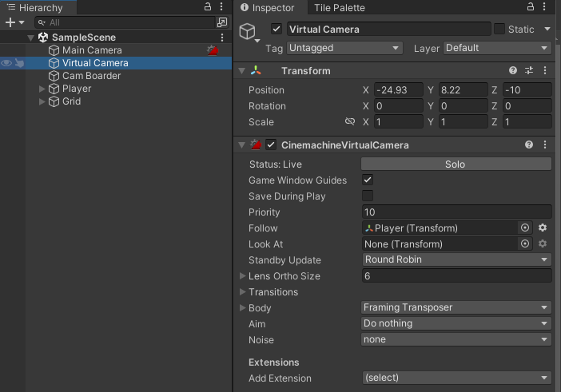The height and width of the screenshot is (392, 561).
Task: Open the Inspector panel options menu
Action: click(544, 6)
